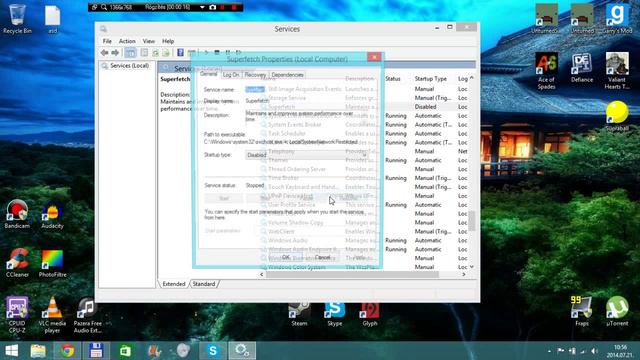Open the Windows Store taskbar icon
The width and height of the screenshot is (640, 360).
tap(125, 351)
